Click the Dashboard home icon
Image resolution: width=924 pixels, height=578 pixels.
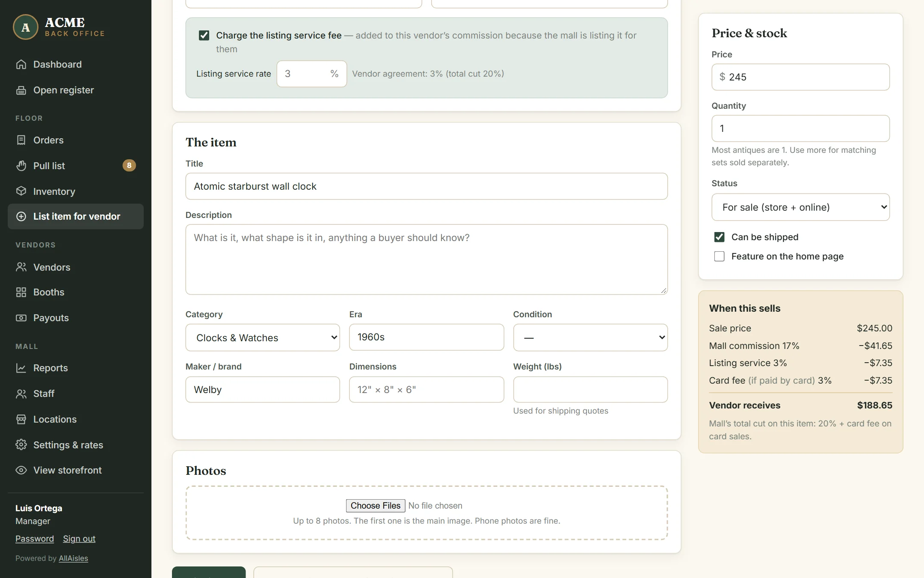click(x=21, y=64)
